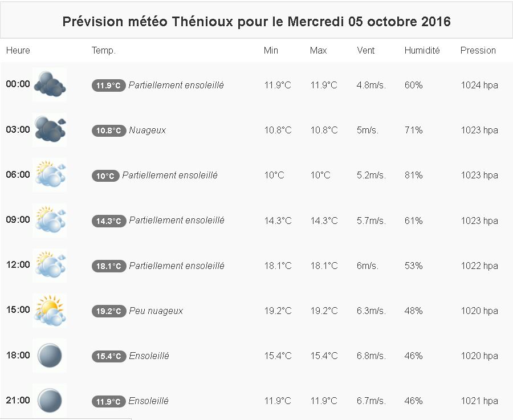
Task: Click the 10.8°C temperature badge
Action: click(108, 131)
